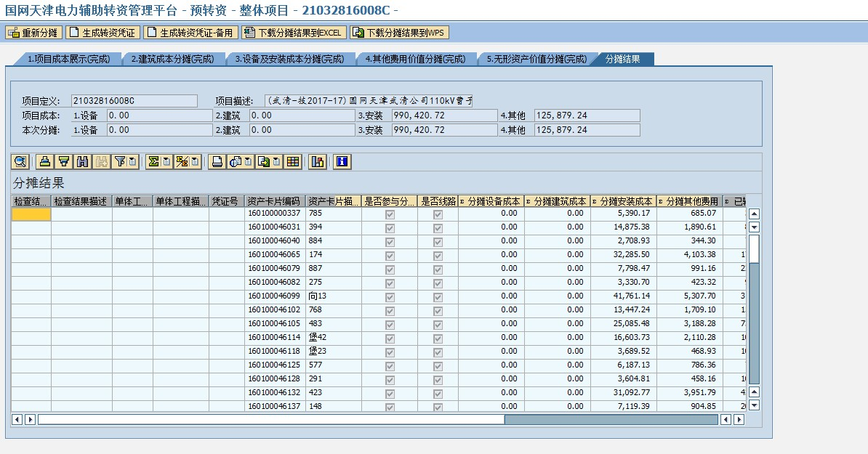The height and width of the screenshot is (454, 868).
Task: Click the Set Filter funnel icon
Action: tap(119, 161)
